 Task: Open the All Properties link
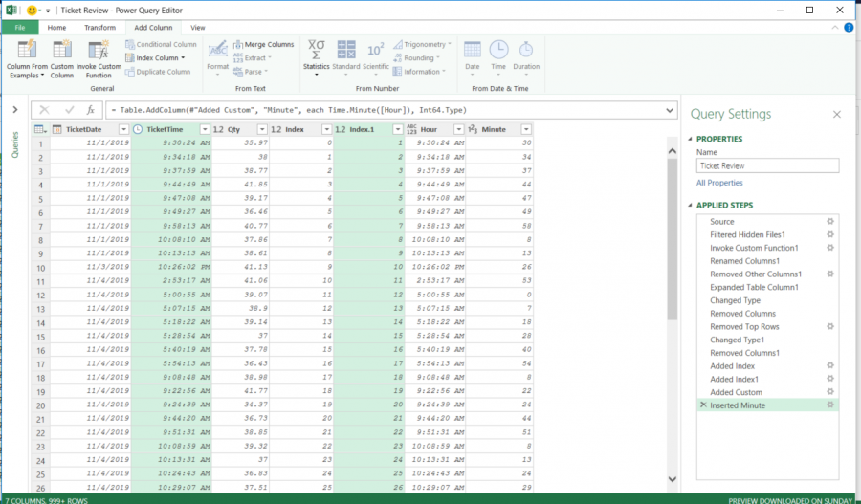click(x=719, y=183)
